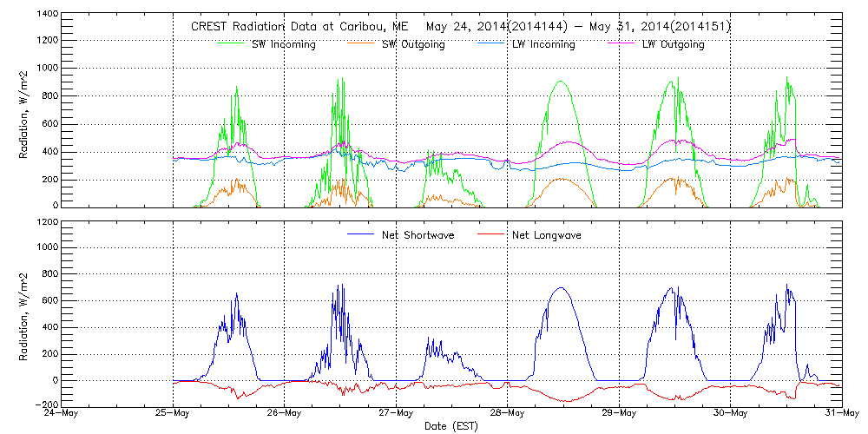The width and height of the screenshot is (868, 434).
Task: Click the 1200 tick on lower chart y-axis
Action: pyautogui.click(x=47, y=222)
